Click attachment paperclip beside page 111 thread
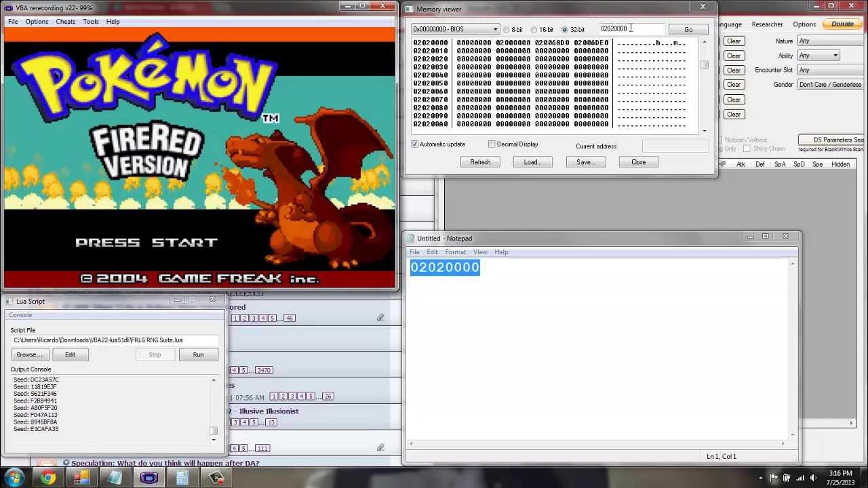Screen dimensions: 868x488 (x=380, y=447)
